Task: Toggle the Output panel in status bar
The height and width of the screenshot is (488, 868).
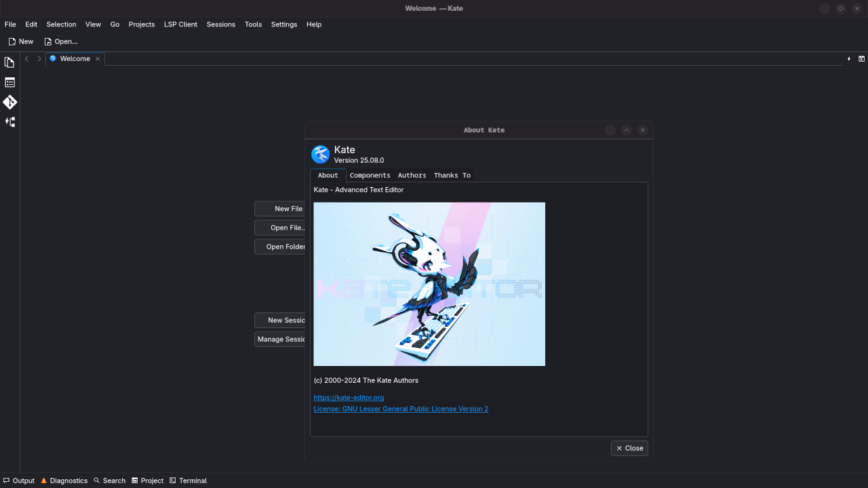Action: coord(19,481)
